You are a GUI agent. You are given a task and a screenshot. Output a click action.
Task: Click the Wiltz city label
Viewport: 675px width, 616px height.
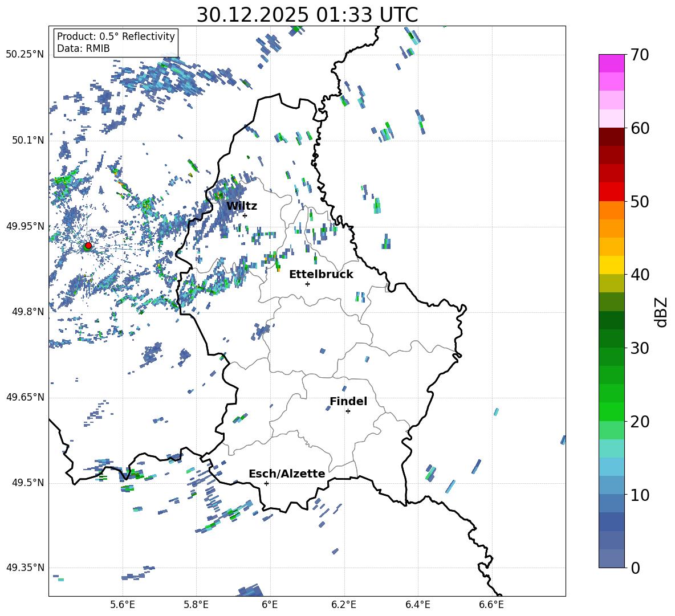click(x=242, y=206)
